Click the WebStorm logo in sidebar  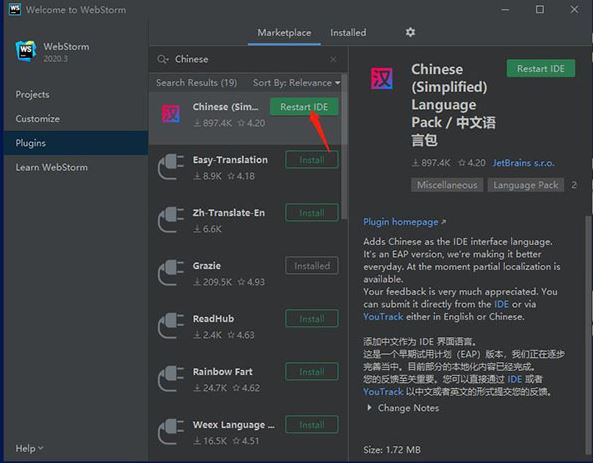click(26, 50)
